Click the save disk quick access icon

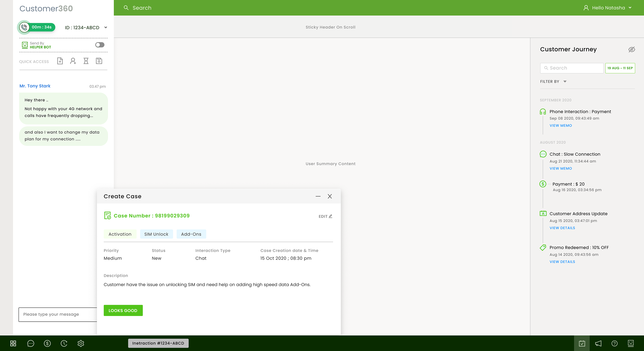pyautogui.click(x=99, y=61)
